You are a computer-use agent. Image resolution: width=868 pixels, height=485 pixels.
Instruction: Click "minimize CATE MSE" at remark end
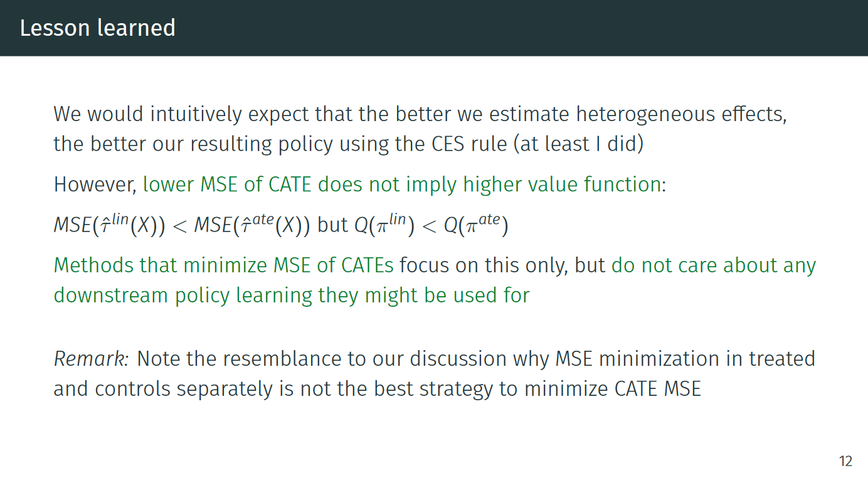pyautogui.click(x=612, y=389)
